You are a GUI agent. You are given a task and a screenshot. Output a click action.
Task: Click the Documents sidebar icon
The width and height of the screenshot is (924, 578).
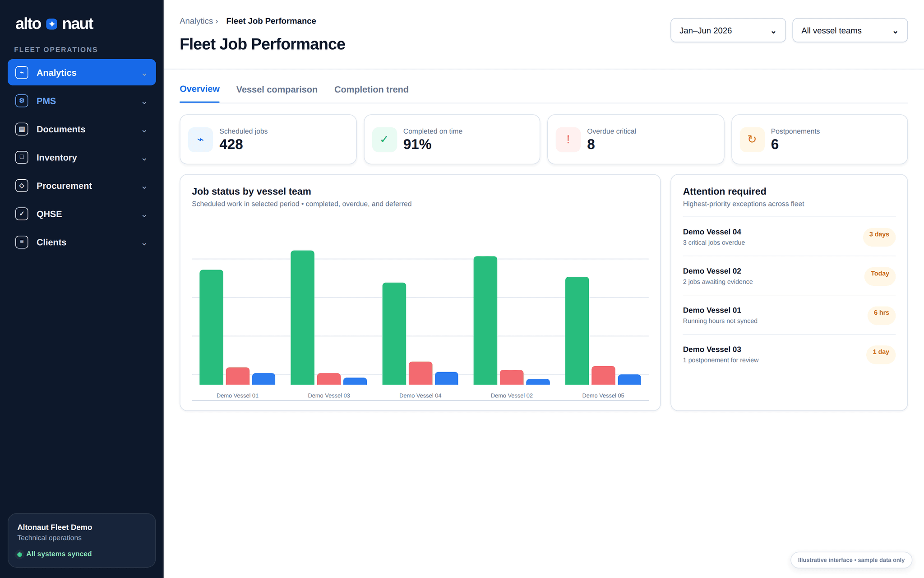[22, 129]
